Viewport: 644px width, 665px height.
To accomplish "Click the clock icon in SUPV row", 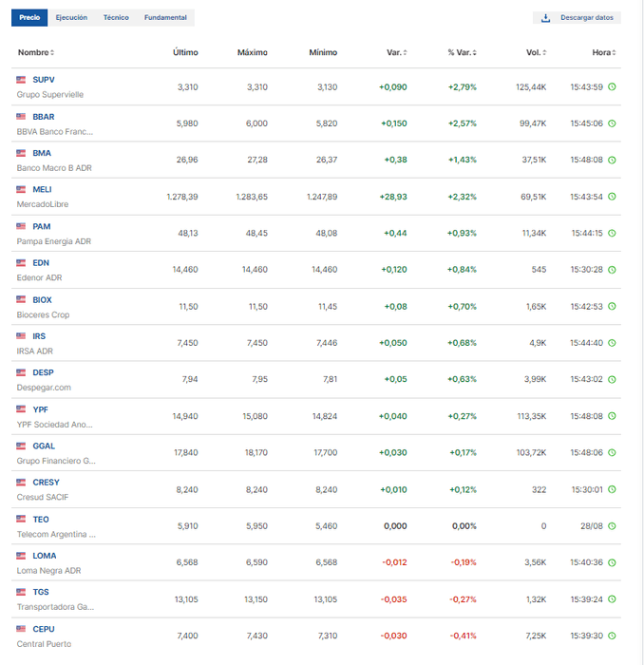I will (x=612, y=87).
